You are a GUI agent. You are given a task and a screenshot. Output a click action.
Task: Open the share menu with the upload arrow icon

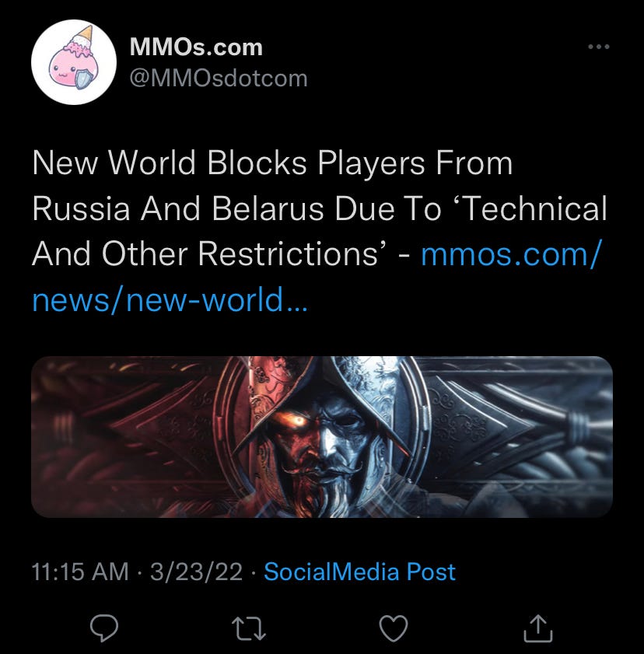[x=538, y=628]
